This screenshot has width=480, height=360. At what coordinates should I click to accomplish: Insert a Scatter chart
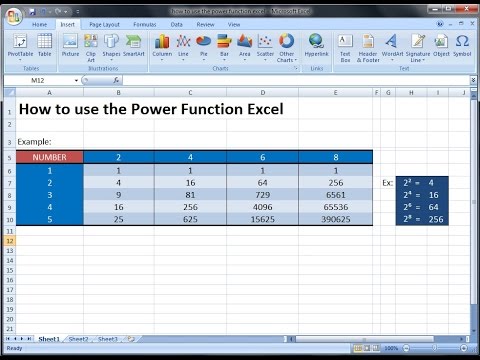(x=265, y=48)
